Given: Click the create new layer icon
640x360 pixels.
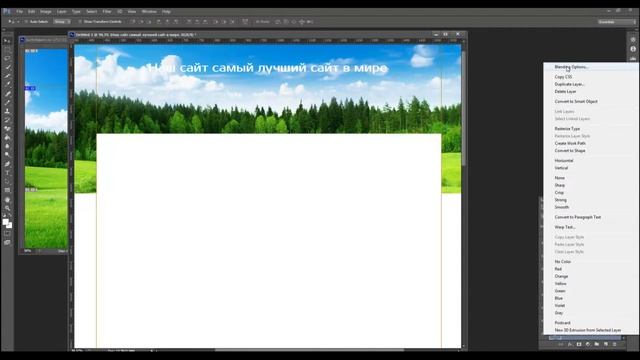Looking at the screenshot, I should [x=606, y=344].
